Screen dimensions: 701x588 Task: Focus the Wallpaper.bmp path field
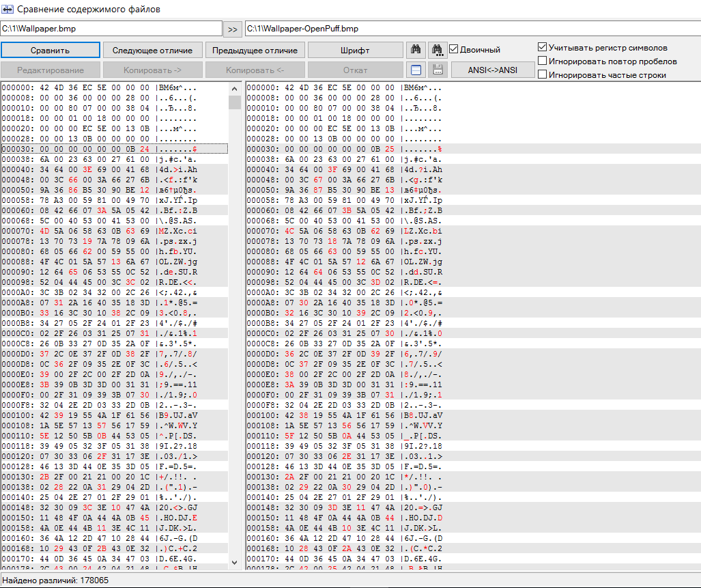click(x=111, y=29)
